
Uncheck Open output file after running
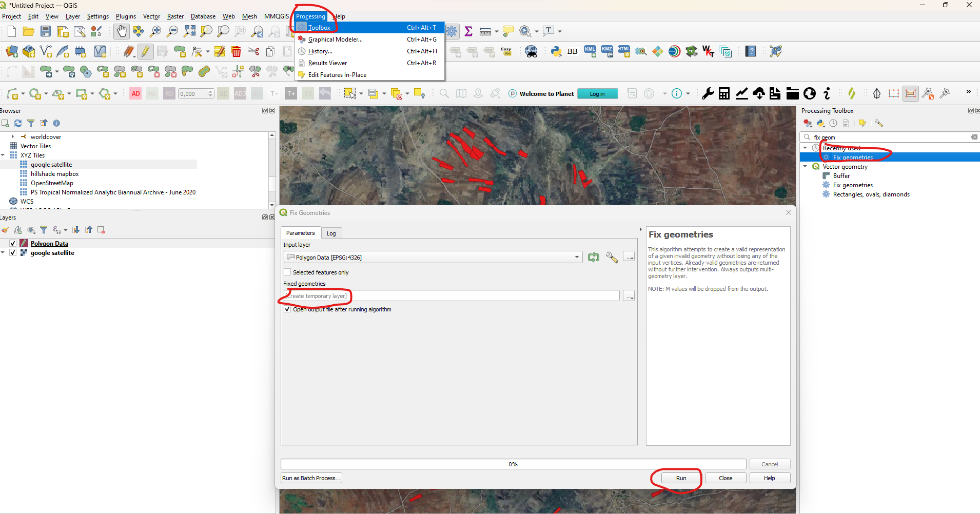click(x=288, y=309)
